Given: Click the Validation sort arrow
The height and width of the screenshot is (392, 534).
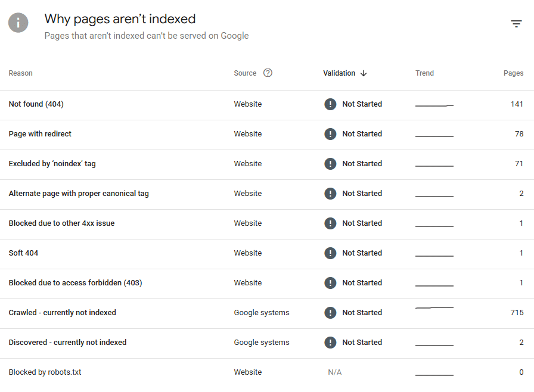Looking at the screenshot, I should (364, 73).
